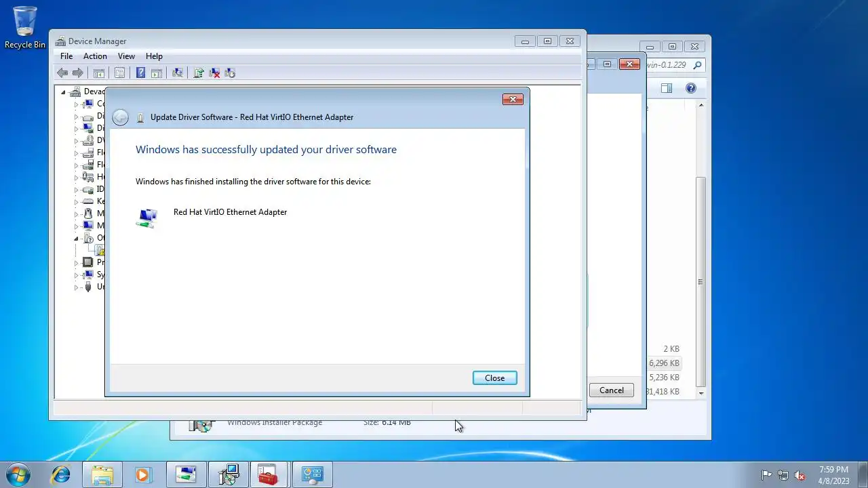Open Windows Explorer folder icon on taskbar
Screen dimensions: 868x488
click(x=102, y=474)
